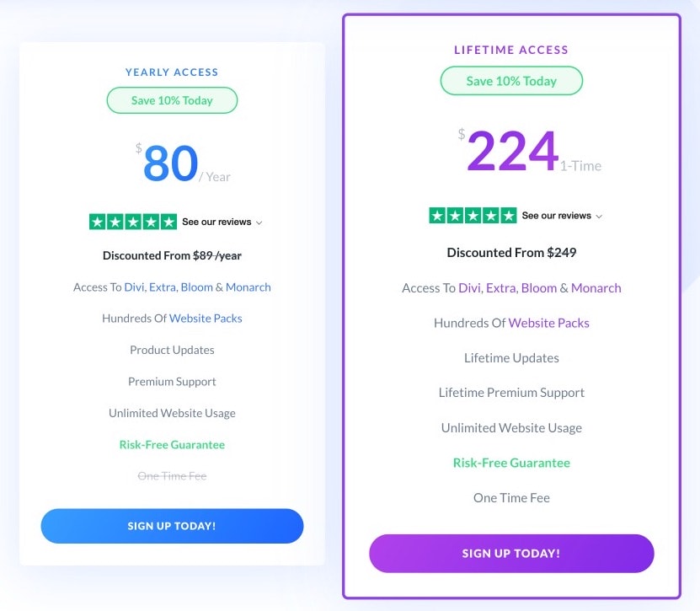Open the Divi link in the Yearly column
The width and height of the screenshot is (700, 611).
pyautogui.click(x=133, y=287)
